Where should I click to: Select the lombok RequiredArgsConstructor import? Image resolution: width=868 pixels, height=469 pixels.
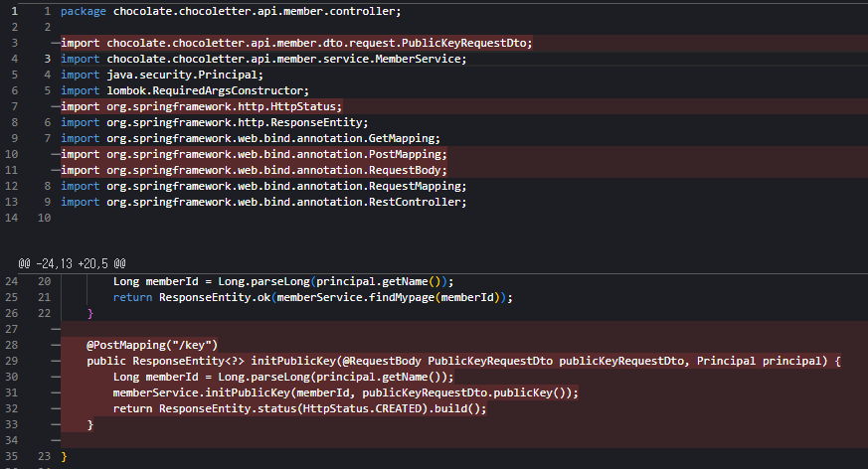pos(185,91)
